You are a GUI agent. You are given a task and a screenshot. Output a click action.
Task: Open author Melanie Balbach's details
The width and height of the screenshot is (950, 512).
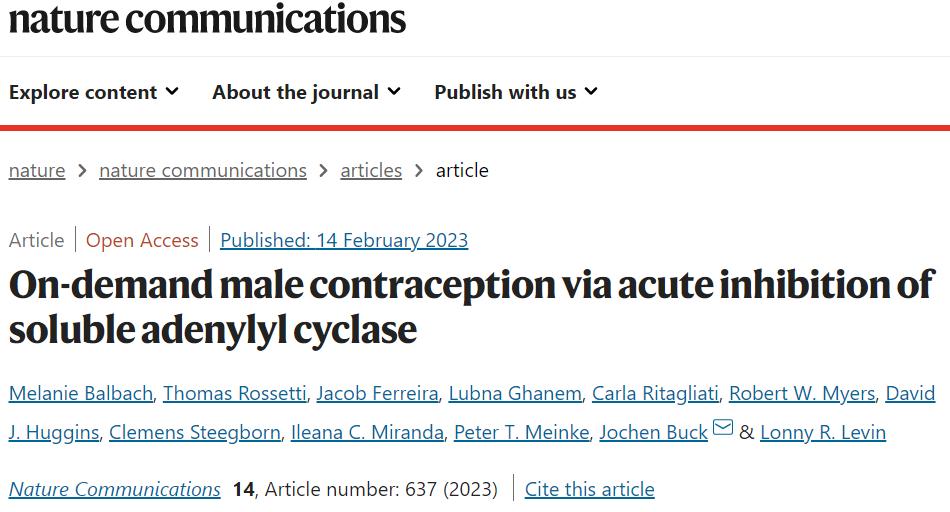[x=81, y=393]
